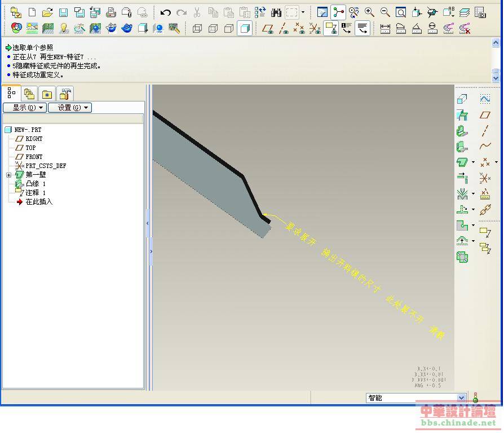Click the Zoom In magnifier icon
The width and height of the screenshot is (504, 433).
(369, 12)
